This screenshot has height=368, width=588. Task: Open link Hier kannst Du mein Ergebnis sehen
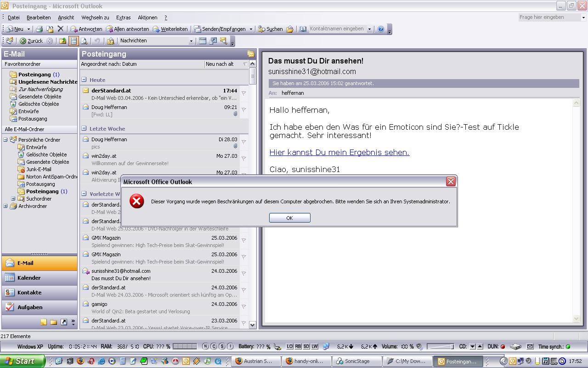[x=339, y=152]
